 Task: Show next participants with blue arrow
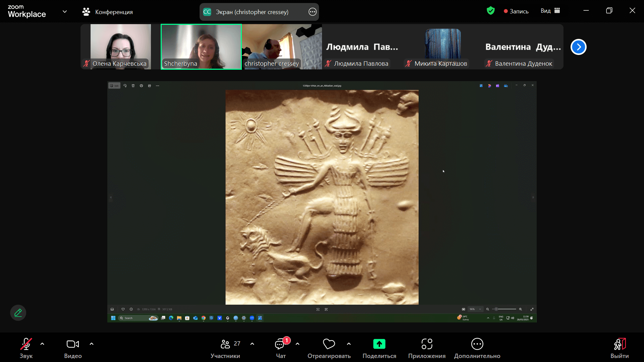tap(578, 47)
